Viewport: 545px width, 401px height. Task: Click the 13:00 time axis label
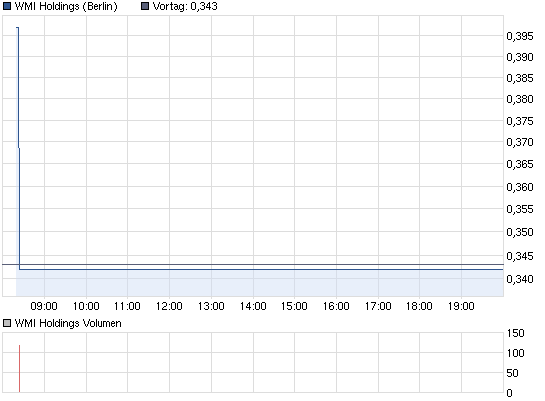(211, 306)
